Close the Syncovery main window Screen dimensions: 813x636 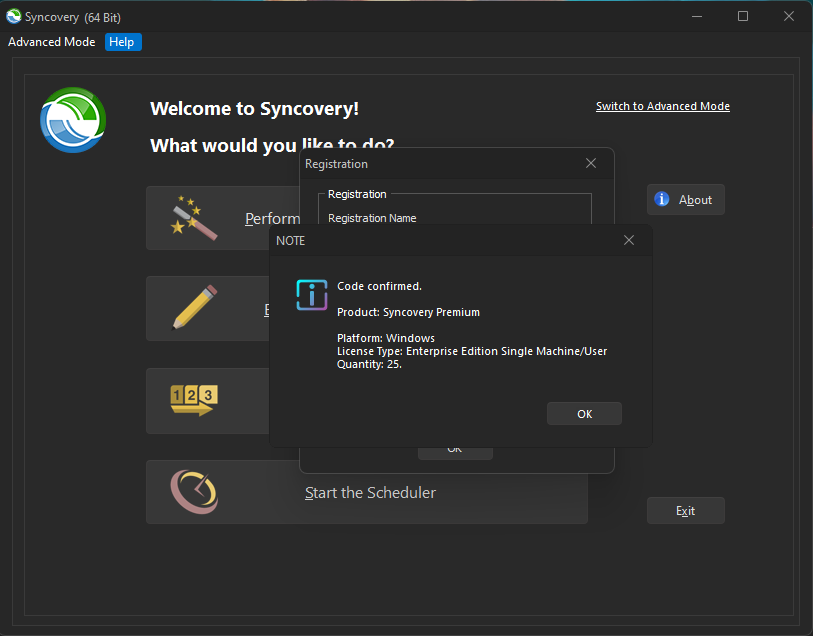[x=789, y=16]
